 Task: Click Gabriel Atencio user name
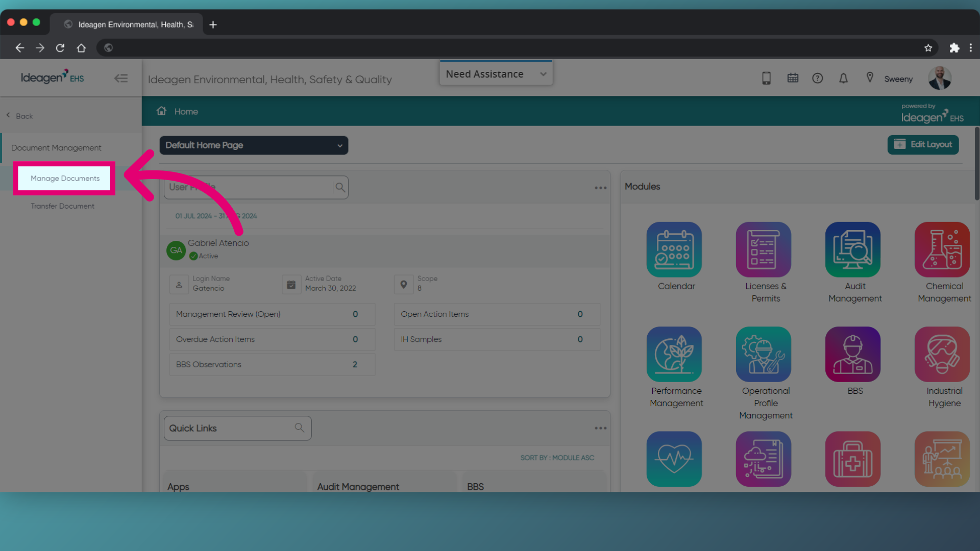pos(218,243)
